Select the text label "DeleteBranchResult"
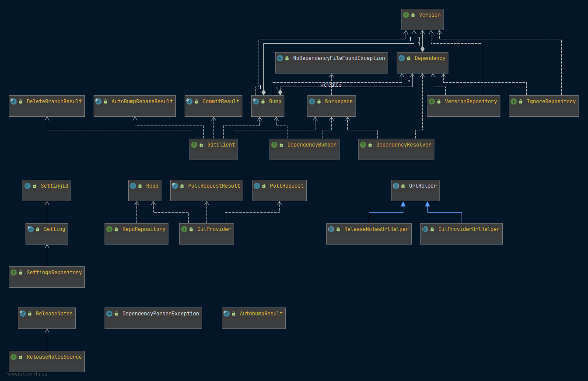The height and width of the screenshot is (381, 588). coord(54,101)
